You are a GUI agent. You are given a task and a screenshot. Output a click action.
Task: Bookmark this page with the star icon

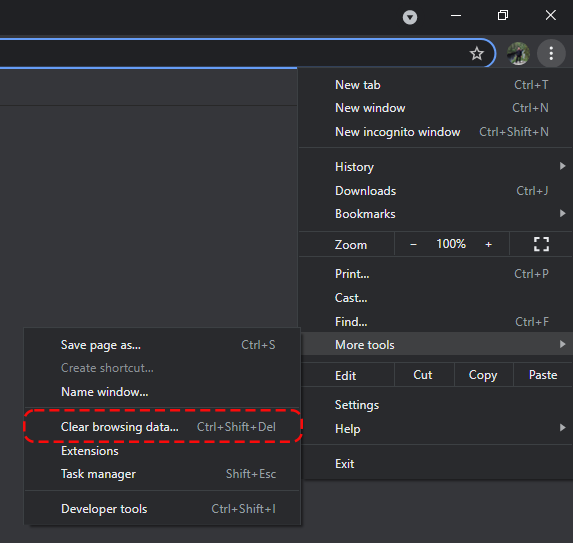point(477,54)
